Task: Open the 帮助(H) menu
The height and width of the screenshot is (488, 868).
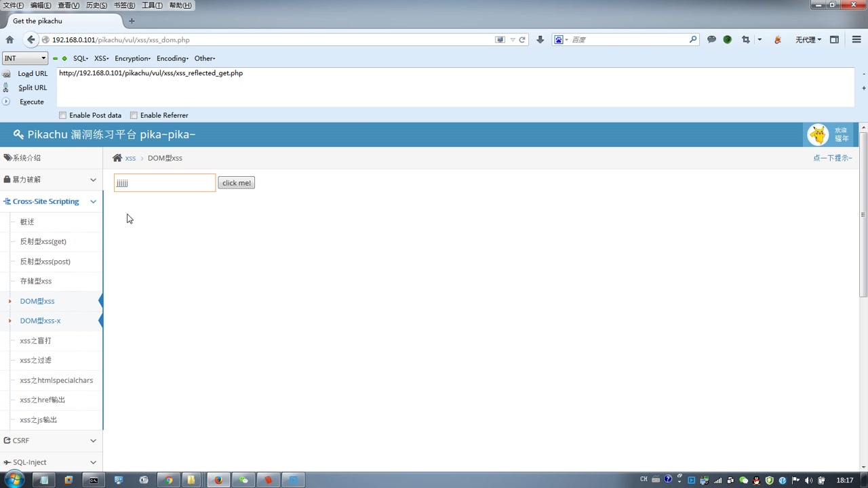Action: tap(180, 5)
